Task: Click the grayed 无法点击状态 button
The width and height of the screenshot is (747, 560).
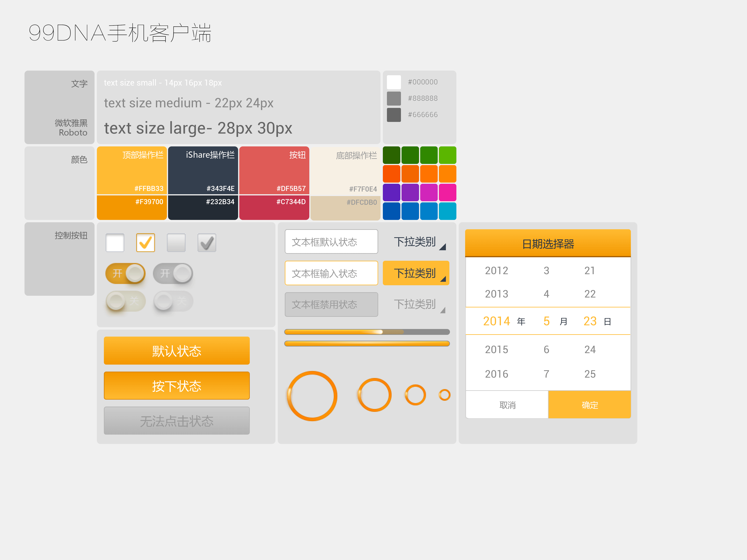Action: [177, 421]
